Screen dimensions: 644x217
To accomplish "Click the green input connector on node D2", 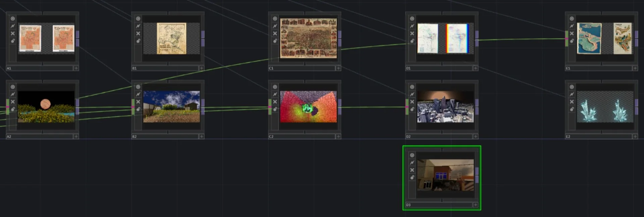I will coord(407,107).
